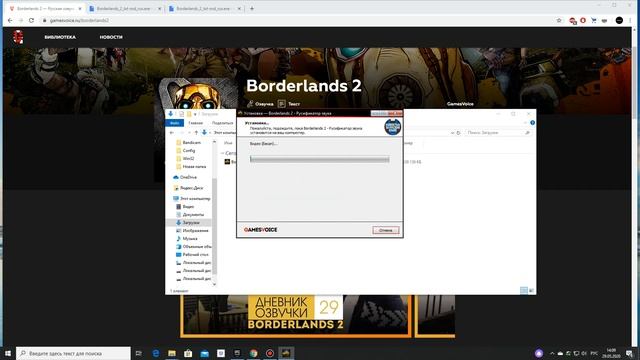The image size is (640, 360).
Task: Click the round installer logo badge
Action: click(x=393, y=127)
